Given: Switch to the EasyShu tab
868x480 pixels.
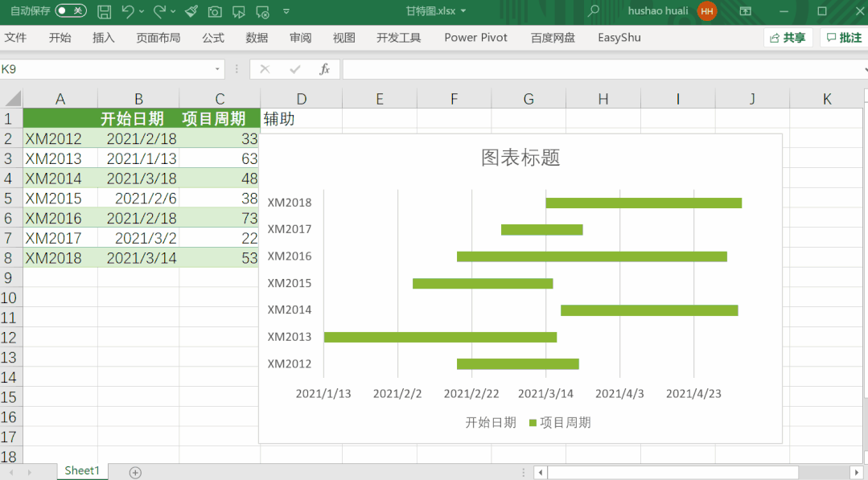Looking at the screenshot, I should click(619, 38).
